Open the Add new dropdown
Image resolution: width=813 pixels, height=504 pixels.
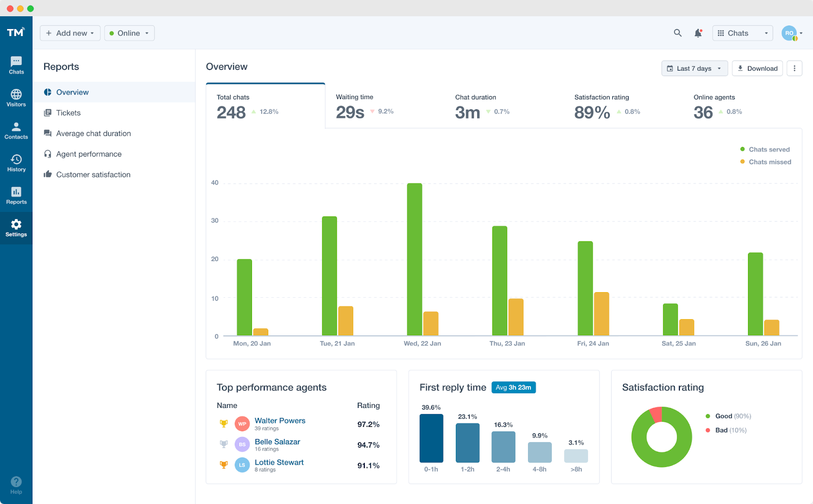click(70, 33)
